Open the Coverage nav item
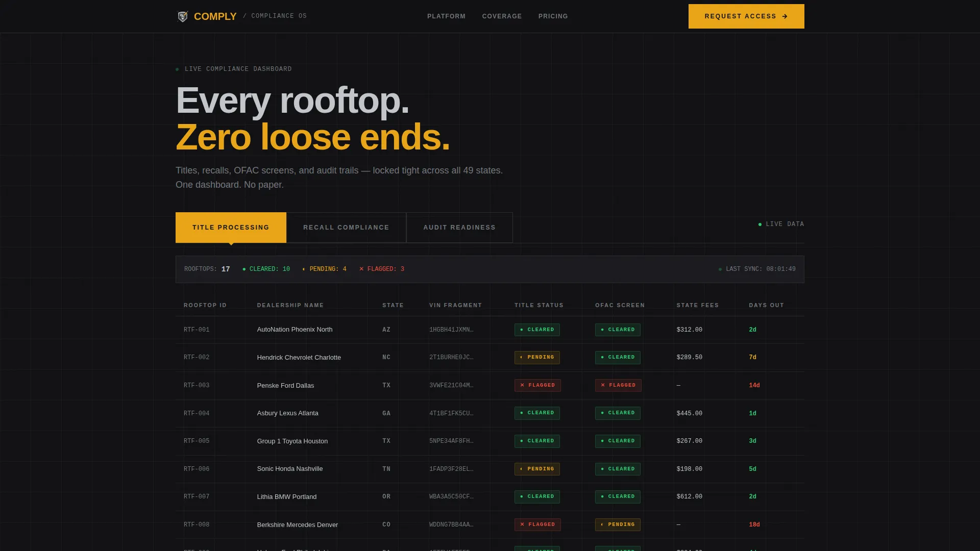Screen dimensions: 980x551 pyautogui.click(x=502, y=16)
